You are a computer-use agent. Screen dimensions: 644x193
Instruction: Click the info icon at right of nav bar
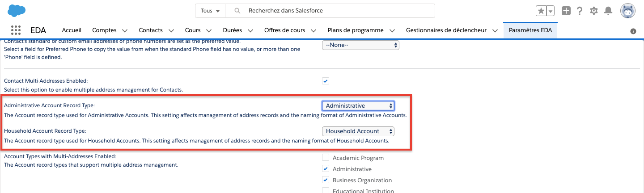coord(633,31)
